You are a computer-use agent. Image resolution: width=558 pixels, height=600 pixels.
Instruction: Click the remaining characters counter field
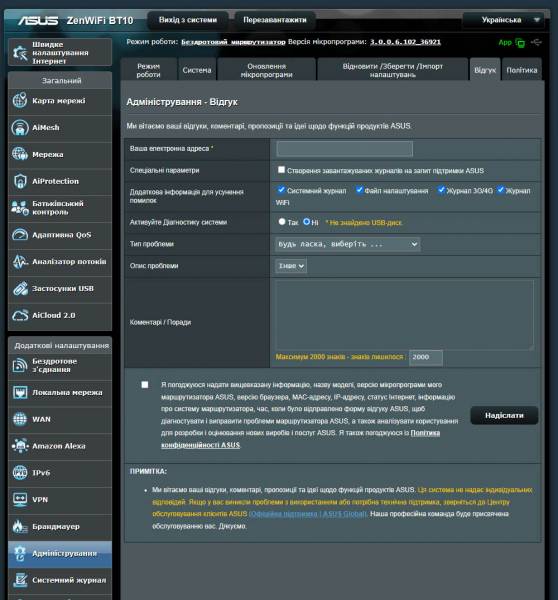(426, 357)
